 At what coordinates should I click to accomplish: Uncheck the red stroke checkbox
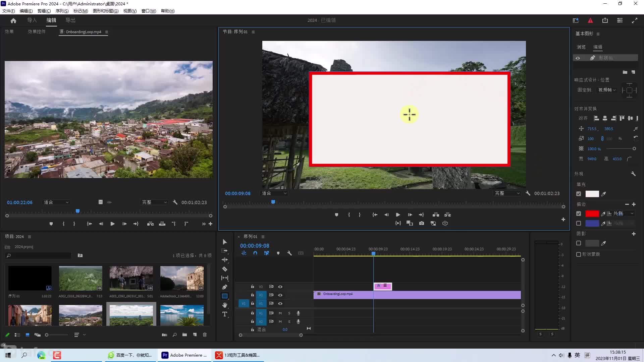click(x=579, y=214)
